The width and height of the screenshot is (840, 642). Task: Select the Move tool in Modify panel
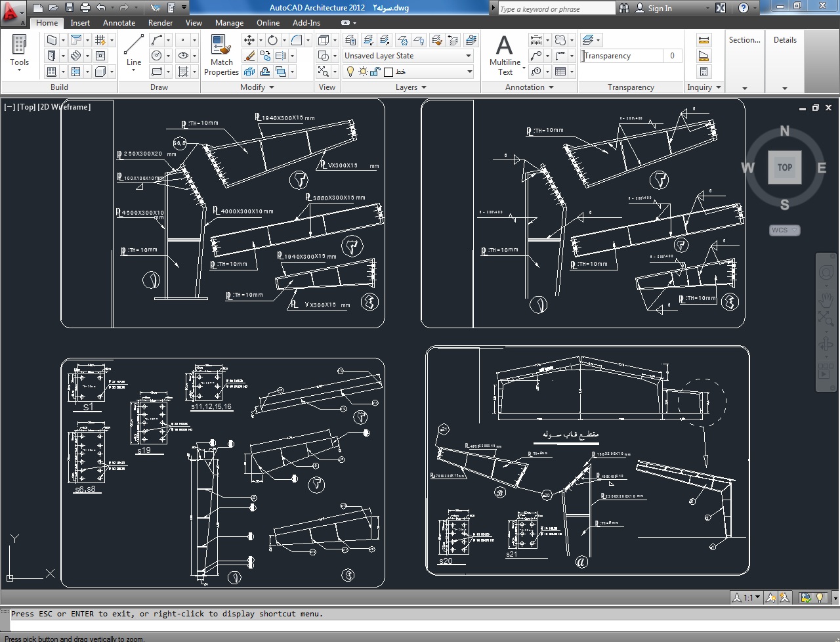pos(249,40)
